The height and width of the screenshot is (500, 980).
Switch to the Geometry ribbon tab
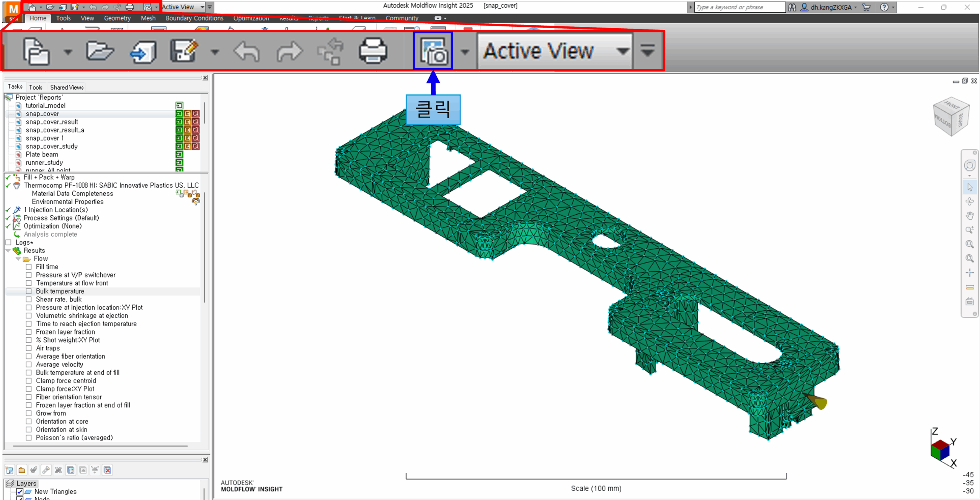pos(117,18)
